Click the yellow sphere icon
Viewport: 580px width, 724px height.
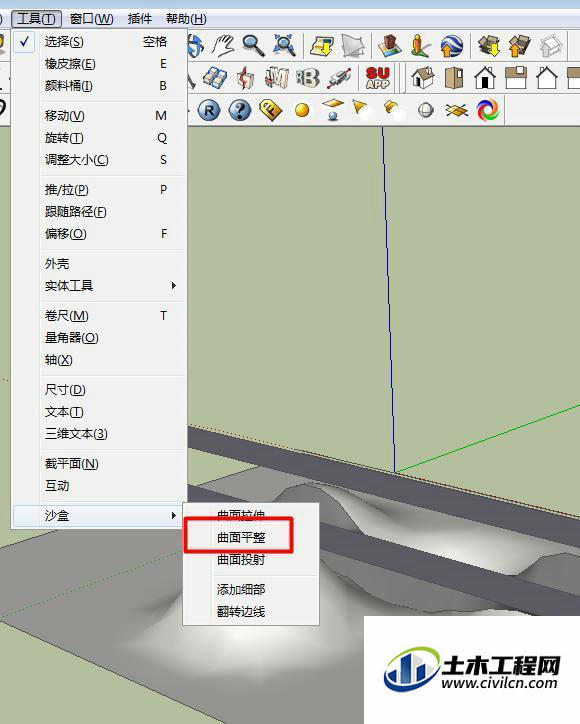point(302,110)
